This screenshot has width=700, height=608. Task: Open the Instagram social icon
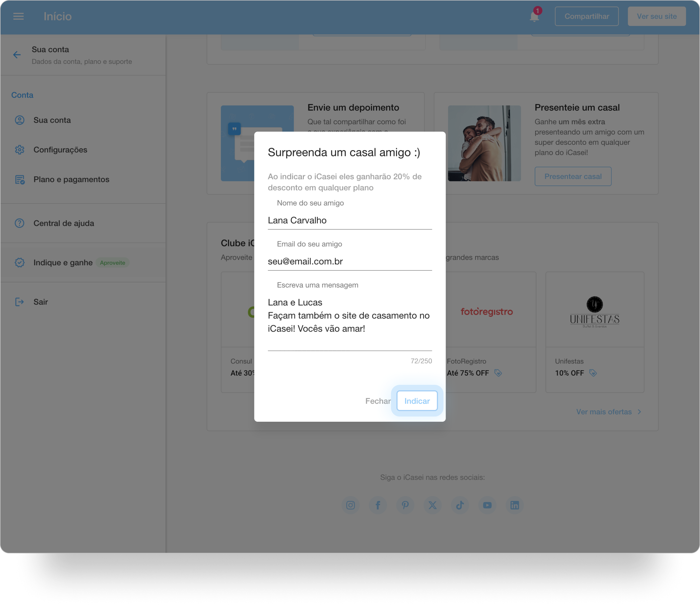[351, 505]
